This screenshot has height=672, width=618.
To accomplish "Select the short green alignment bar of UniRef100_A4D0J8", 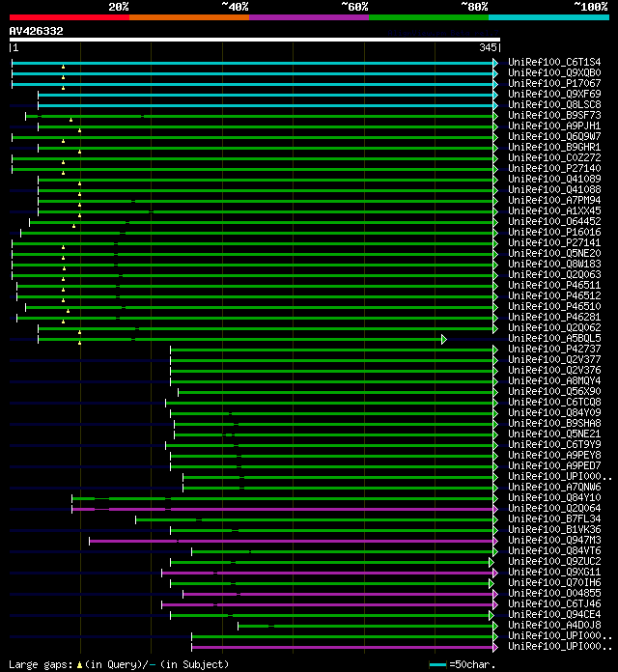I will point(366,627).
